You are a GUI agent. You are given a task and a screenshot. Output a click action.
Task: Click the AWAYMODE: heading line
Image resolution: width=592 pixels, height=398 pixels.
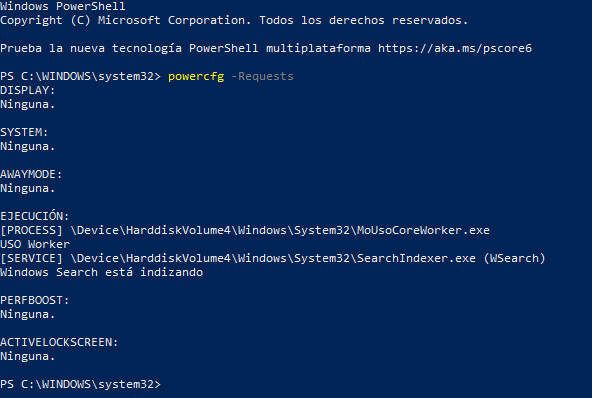(x=31, y=174)
